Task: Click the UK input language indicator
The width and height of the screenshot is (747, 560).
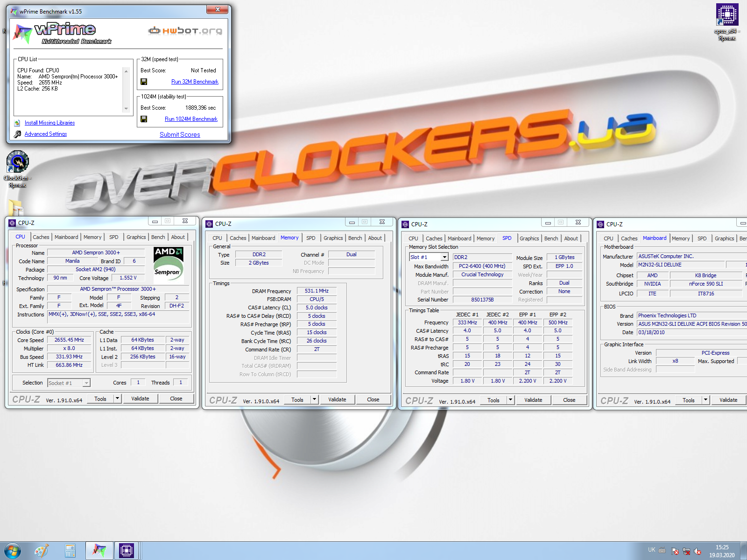Action: [651, 550]
